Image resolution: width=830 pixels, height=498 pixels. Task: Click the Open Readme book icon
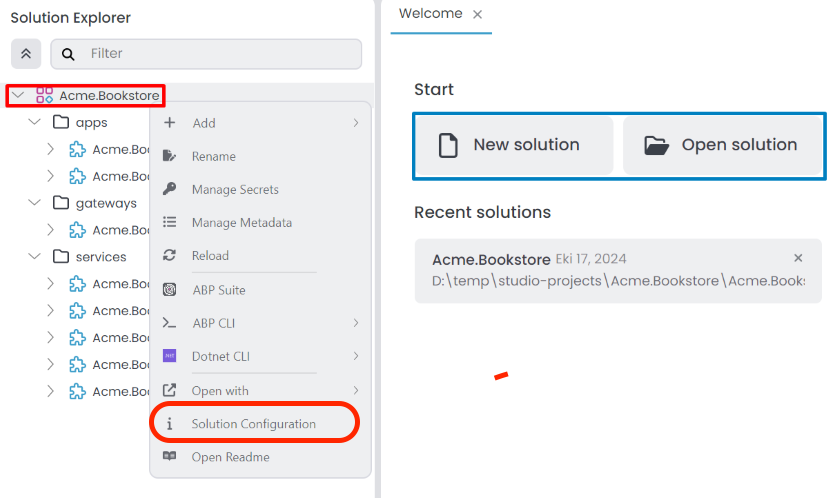[170, 457]
